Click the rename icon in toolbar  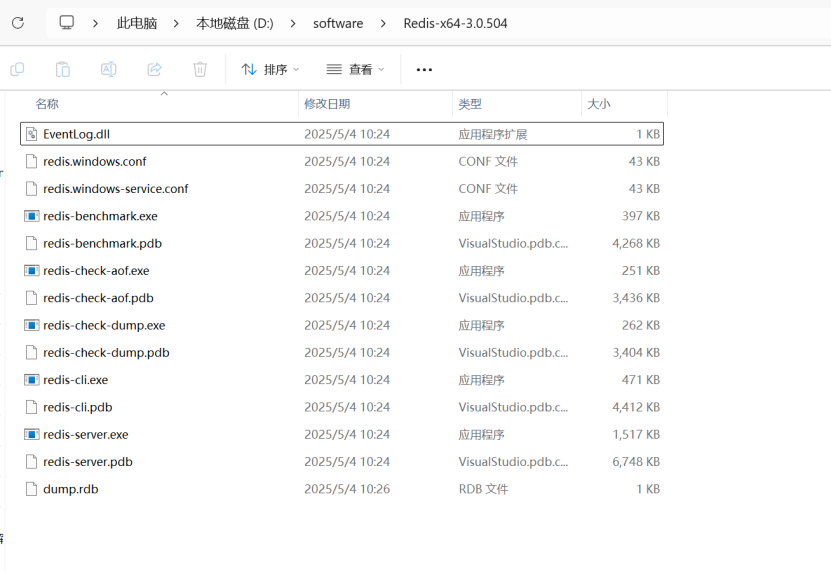click(x=109, y=69)
